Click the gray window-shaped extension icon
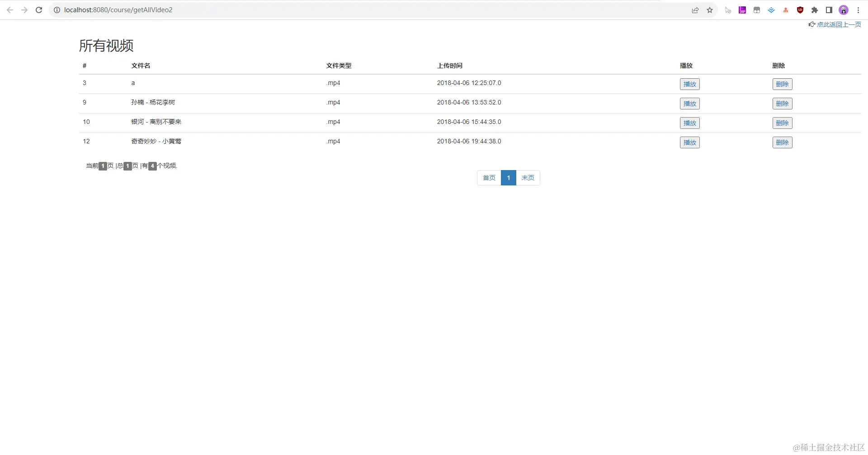868x455 pixels. point(757,10)
